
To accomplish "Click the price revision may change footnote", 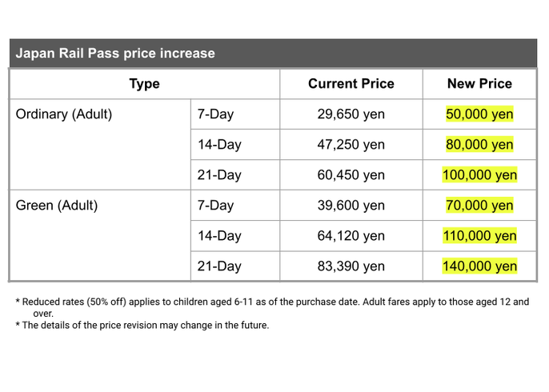I will click(x=142, y=326).
